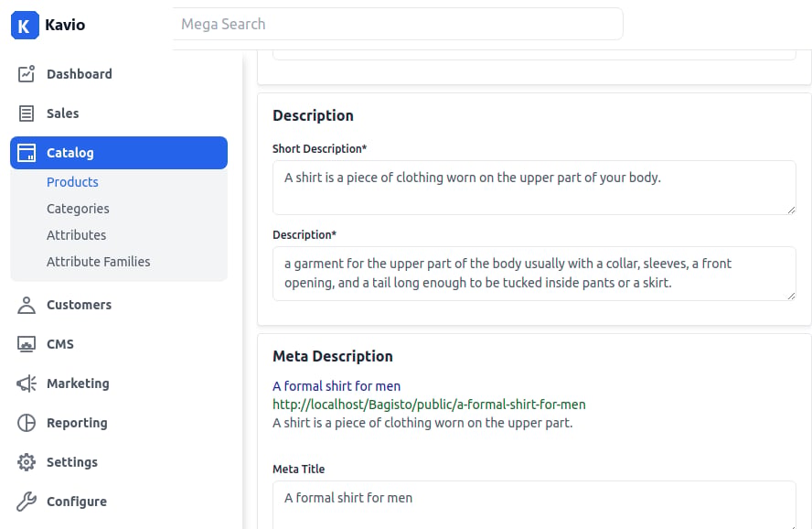Click the Short Description* label
Image resolution: width=812 pixels, height=529 pixels.
tap(319, 149)
